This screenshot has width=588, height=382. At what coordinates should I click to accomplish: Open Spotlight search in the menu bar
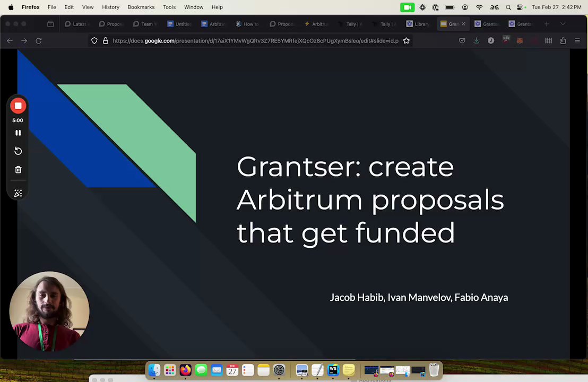508,7
